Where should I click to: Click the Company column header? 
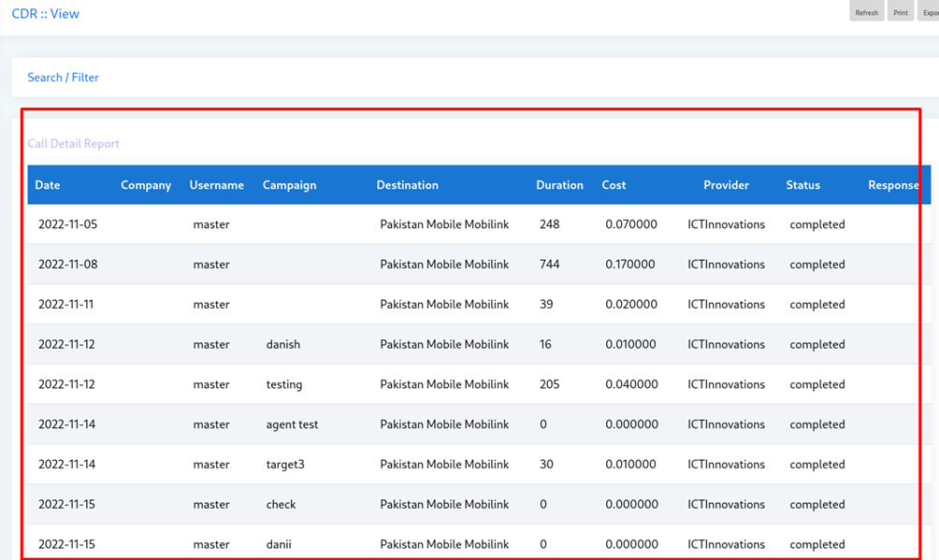point(146,185)
